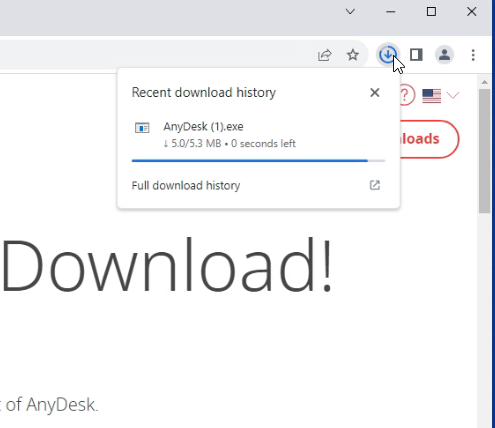
Task: Click the red help question mark icon
Action: pos(406,95)
